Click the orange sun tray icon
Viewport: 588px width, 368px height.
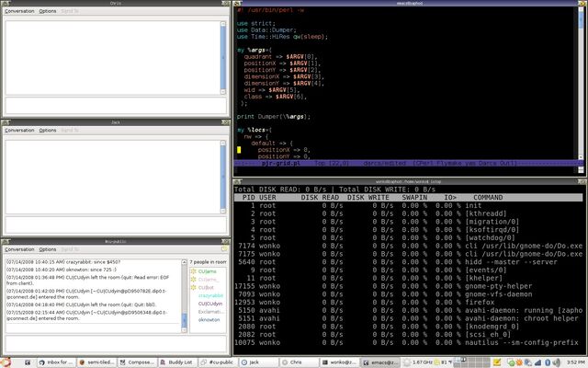pos(520,362)
